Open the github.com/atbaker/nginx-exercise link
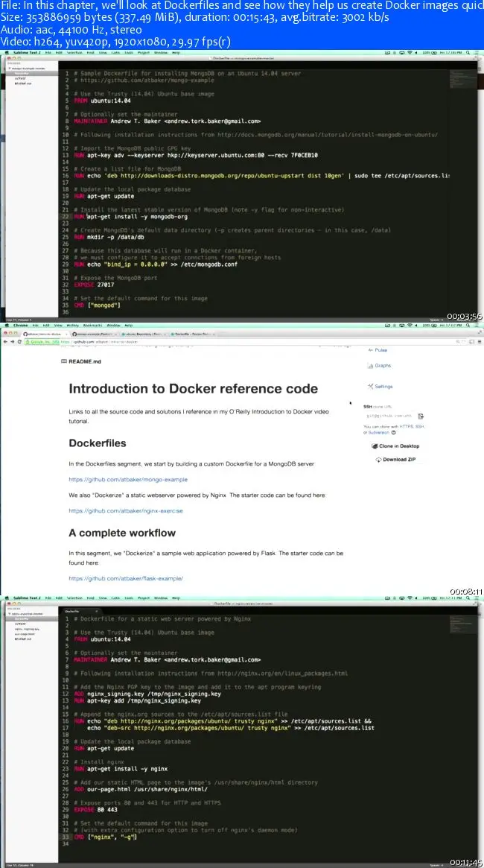This screenshot has height=868, width=484. click(x=126, y=511)
